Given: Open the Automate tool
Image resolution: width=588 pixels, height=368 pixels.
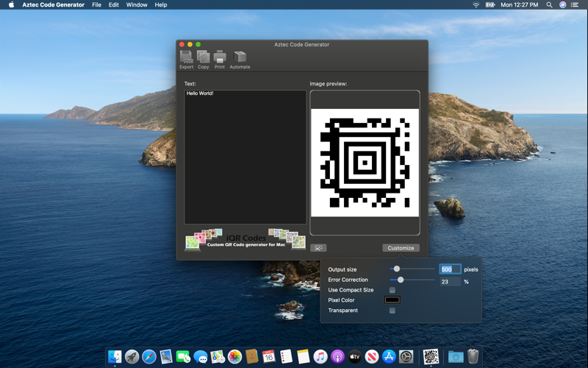Looking at the screenshot, I should pyautogui.click(x=240, y=59).
